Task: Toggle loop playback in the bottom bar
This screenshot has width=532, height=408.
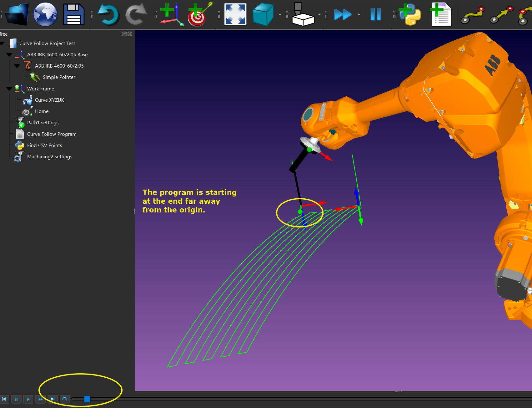Action: (65, 399)
